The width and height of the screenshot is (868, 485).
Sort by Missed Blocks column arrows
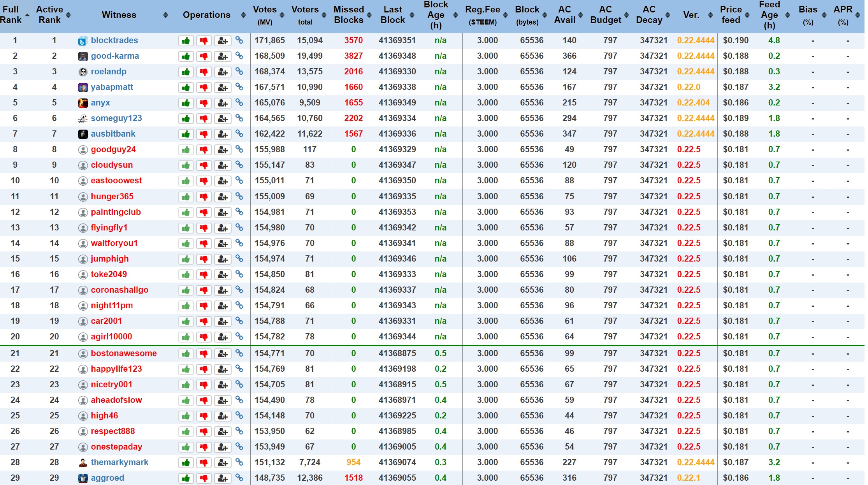click(369, 15)
